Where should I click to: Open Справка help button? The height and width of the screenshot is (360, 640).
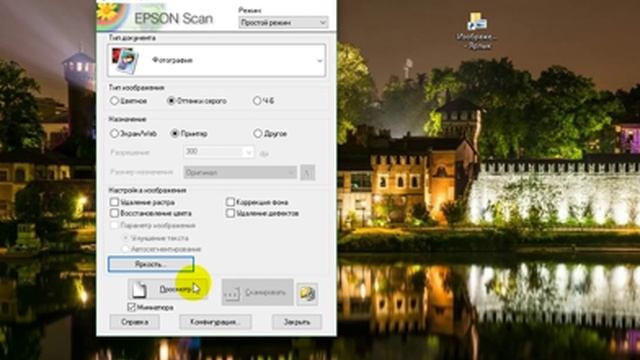(134, 322)
